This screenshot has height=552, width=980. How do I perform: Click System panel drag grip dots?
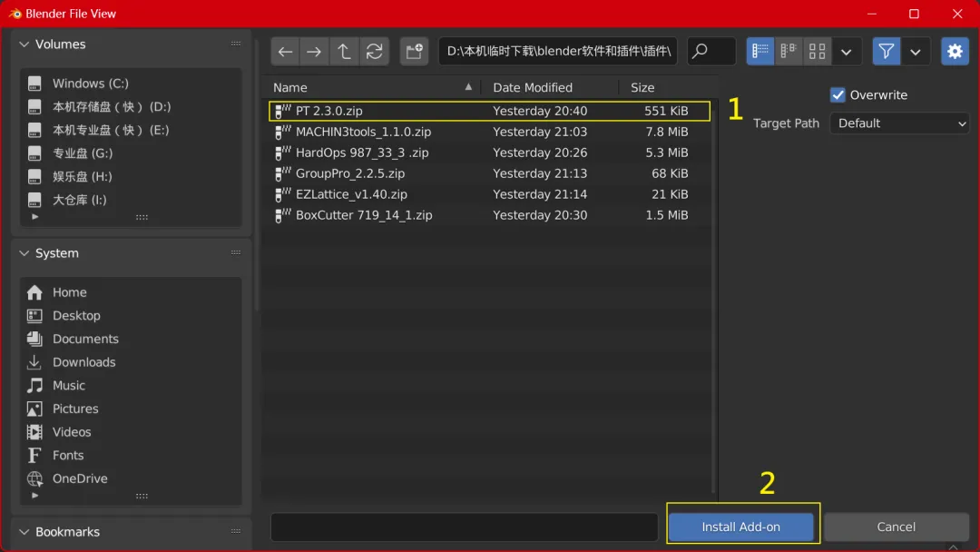point(236,252)
